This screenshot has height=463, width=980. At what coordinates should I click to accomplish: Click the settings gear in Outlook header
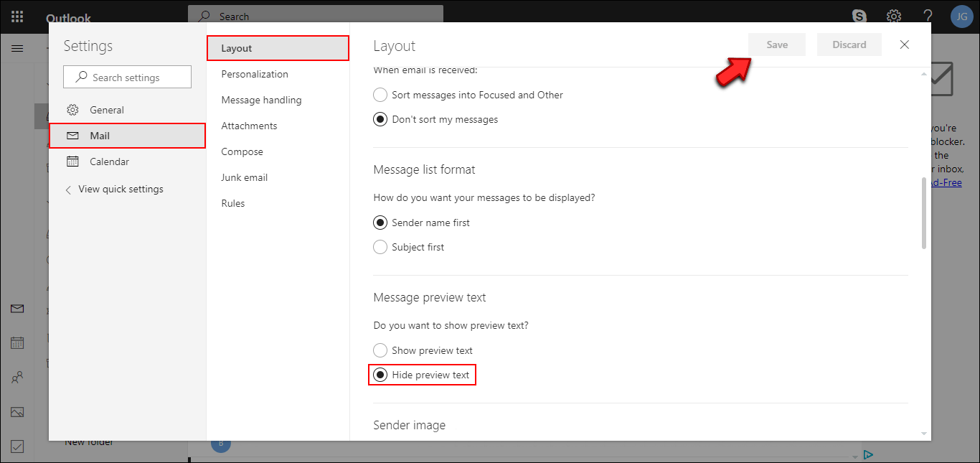[893, 17]
